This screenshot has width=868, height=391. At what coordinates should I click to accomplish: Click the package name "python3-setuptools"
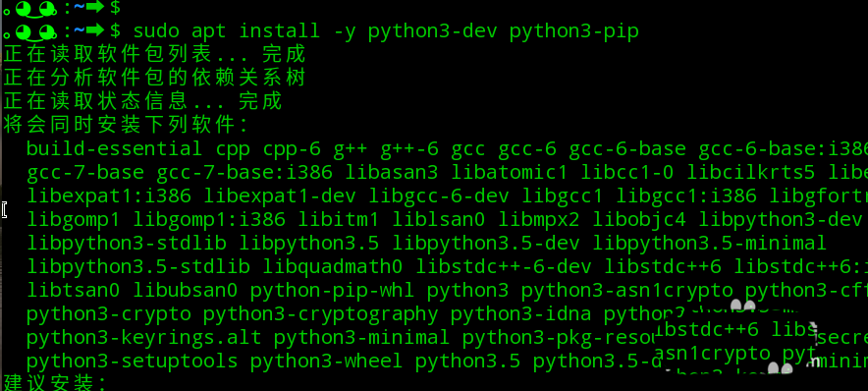(x=132, y=362)
